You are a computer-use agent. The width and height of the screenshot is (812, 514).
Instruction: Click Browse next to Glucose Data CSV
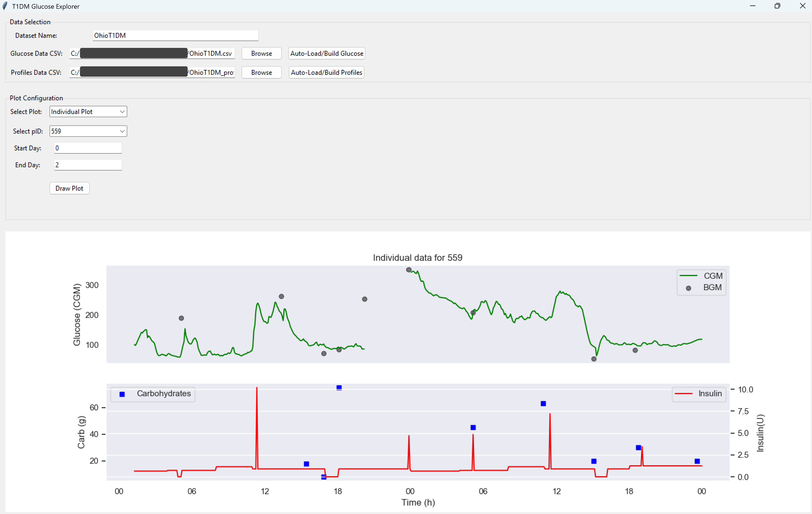pyautogui.click(x=261, y=53)
